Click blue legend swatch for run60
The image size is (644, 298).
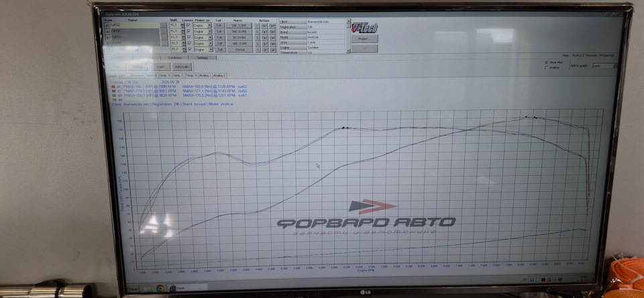113,91
